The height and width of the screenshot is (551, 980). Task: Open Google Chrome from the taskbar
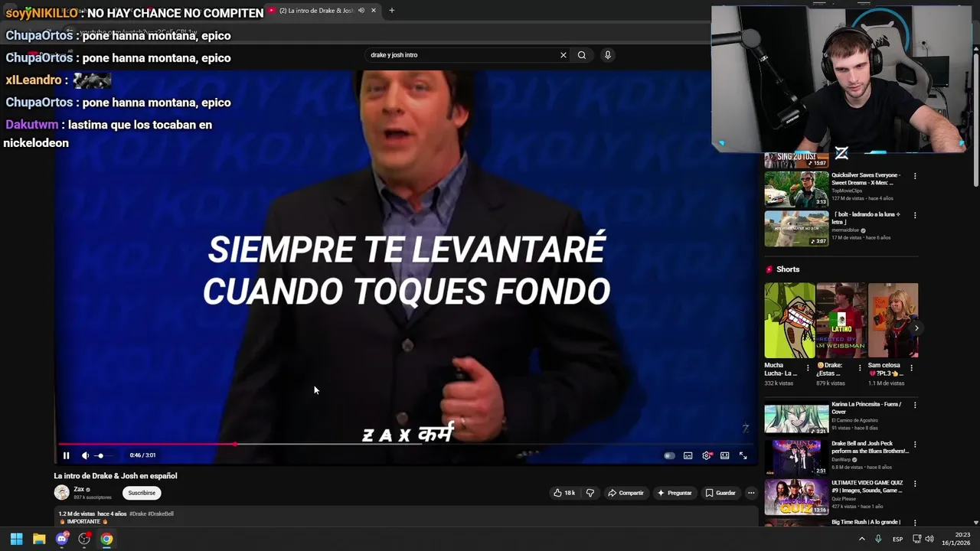click(106, 539)
